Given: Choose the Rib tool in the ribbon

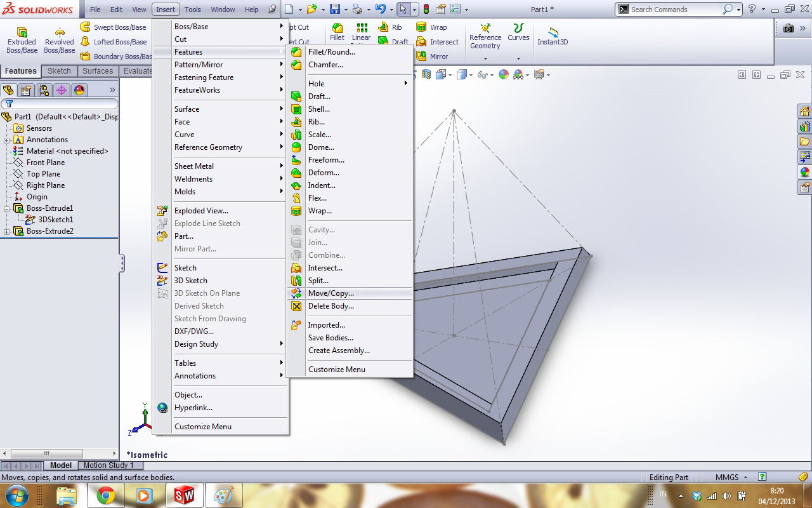Looking at the screenshot, I should 390,27.
